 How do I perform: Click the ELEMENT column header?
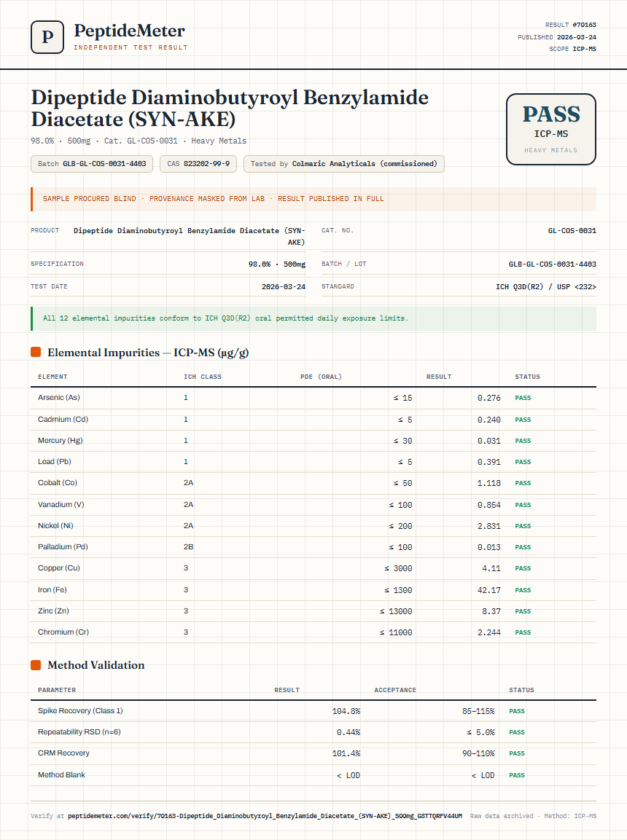52,377
